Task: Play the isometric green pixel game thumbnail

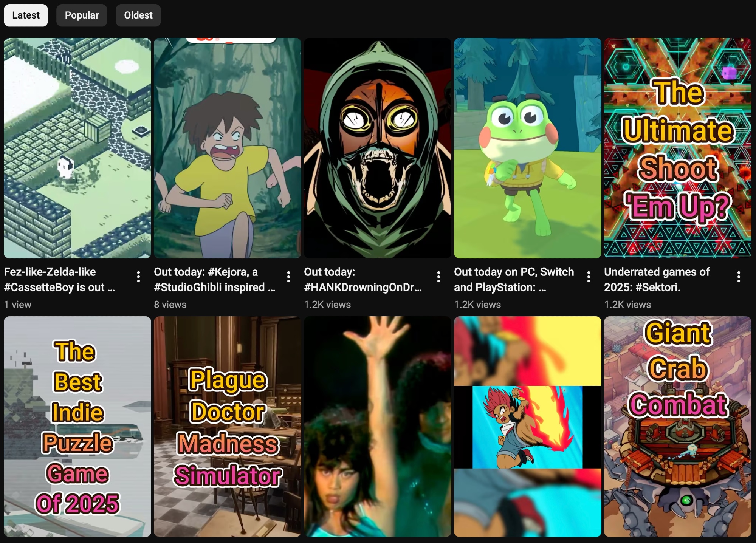Action: [77, 148]
